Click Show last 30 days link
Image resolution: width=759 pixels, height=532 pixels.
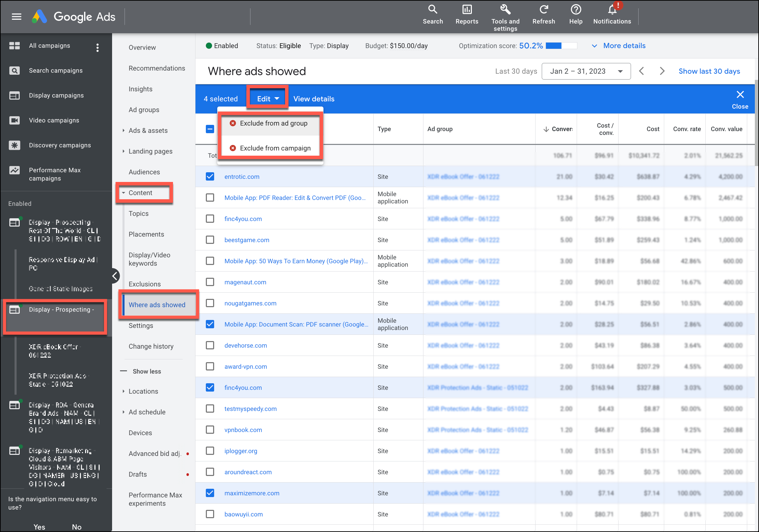[x=709, y=71]
